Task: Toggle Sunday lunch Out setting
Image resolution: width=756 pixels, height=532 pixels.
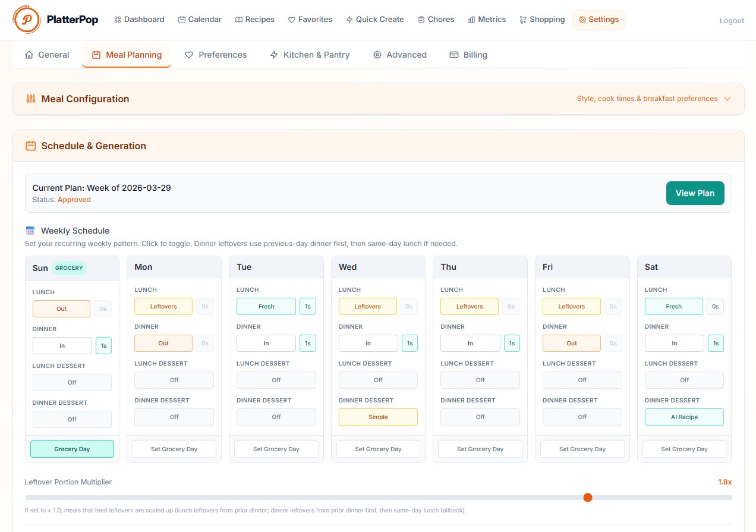Action: point(61,309)
